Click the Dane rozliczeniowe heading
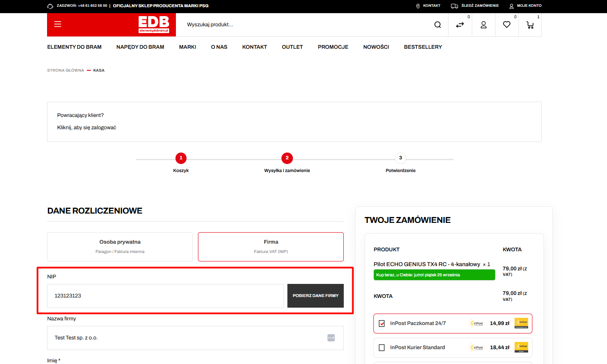The width and height of the screenshot is (607, 364). pos(95,211)
